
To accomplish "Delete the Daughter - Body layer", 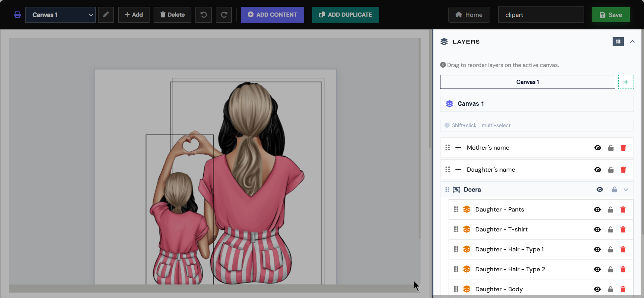I will pyautogui.click(x=623, y=289).
